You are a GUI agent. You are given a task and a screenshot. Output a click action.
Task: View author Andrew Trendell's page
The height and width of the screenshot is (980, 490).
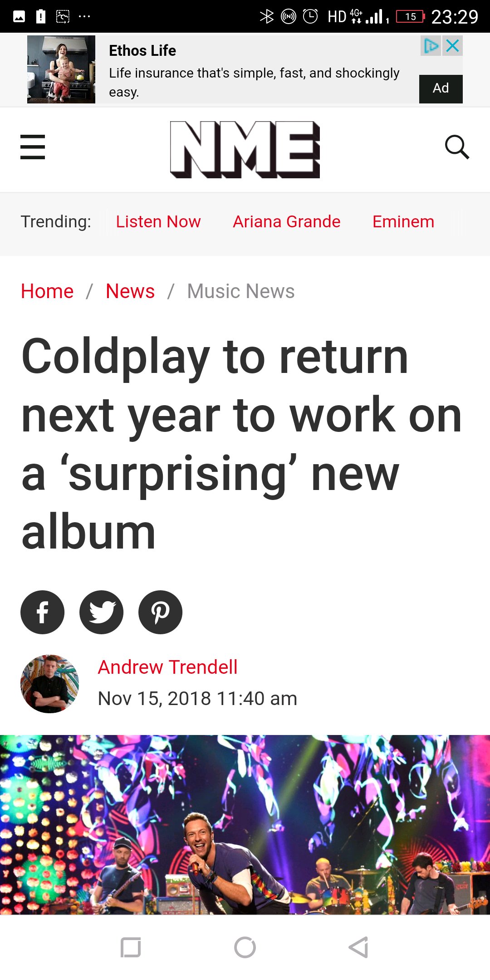(x=167, y=667)
